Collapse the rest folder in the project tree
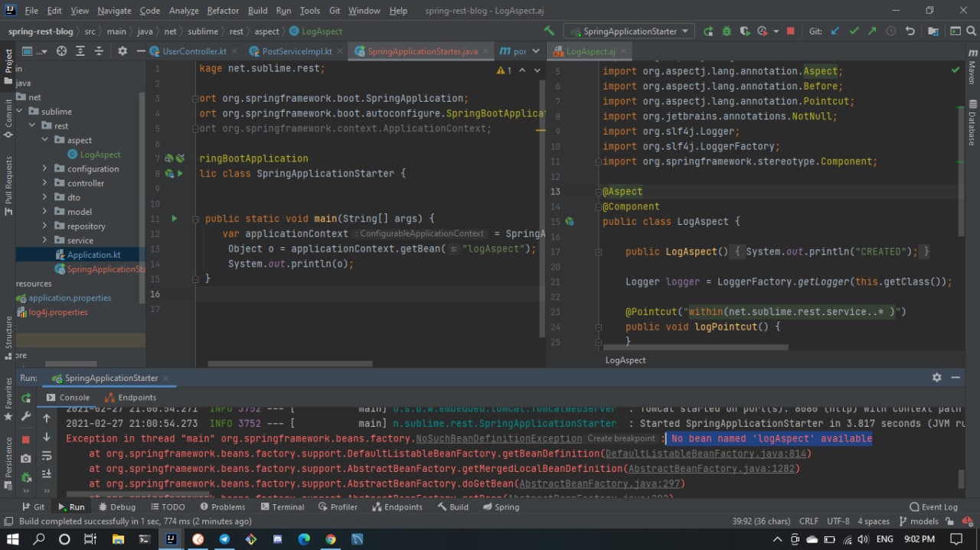 point(32,125)
